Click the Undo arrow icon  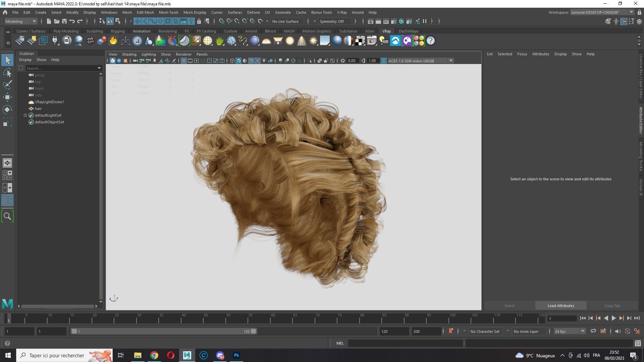pyautogui.click(x=72, y=21)
